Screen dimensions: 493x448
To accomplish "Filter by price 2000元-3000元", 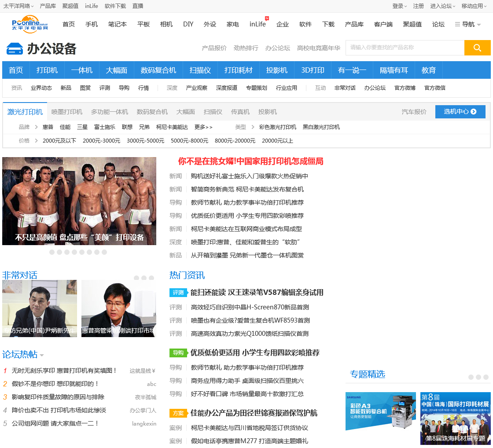I will [x=101, y=141].
